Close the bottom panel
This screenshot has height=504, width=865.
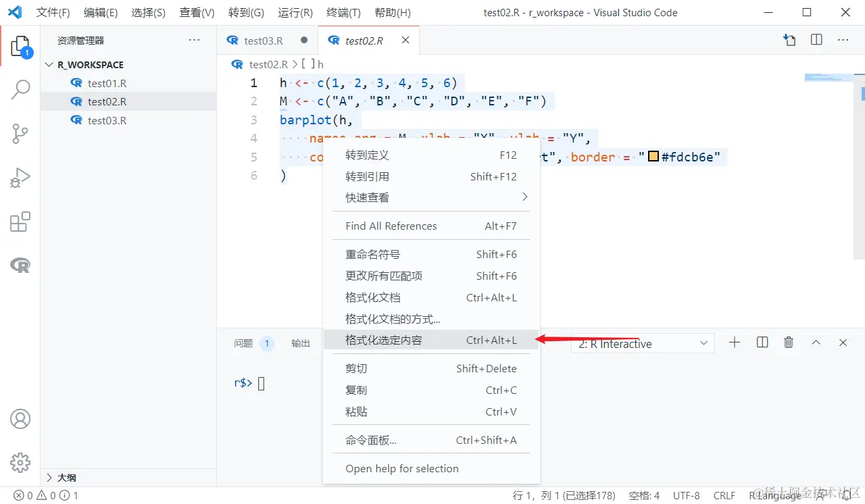pyautogui.click(x=843, y=343)
